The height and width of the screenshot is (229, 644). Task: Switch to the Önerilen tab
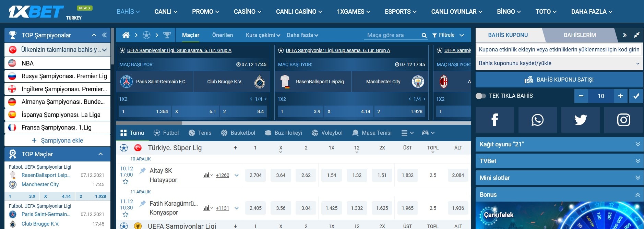[223, 35]
